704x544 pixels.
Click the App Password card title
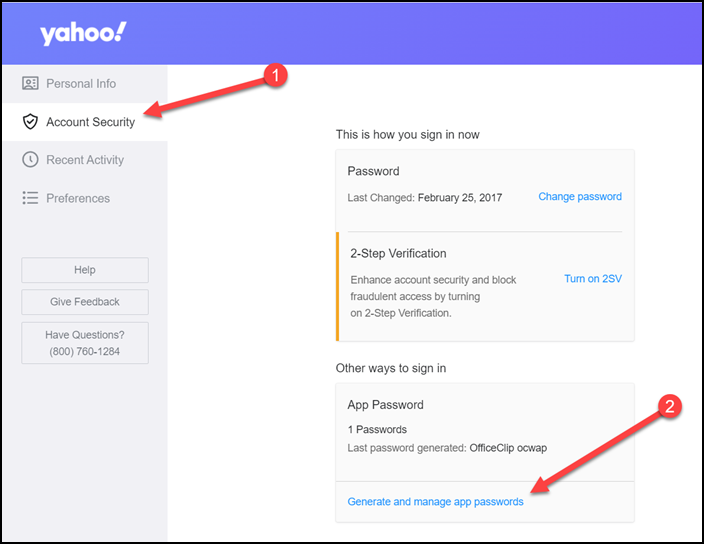coord(385,405)
